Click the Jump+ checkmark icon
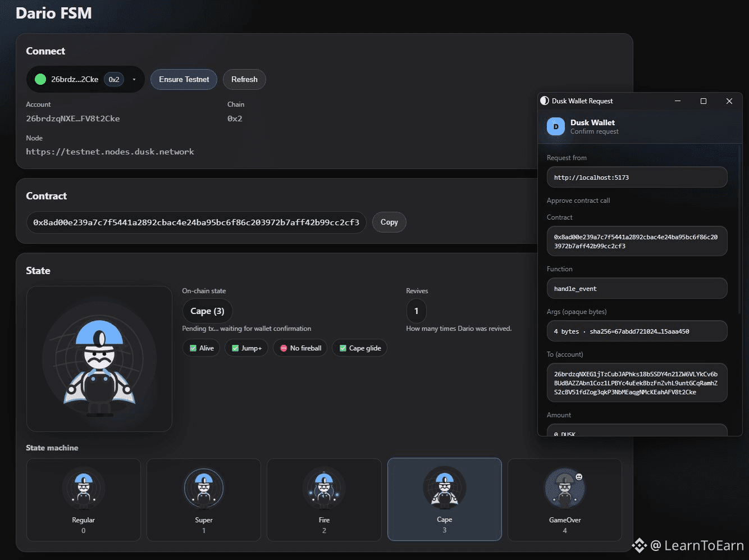 pos(235,348)
